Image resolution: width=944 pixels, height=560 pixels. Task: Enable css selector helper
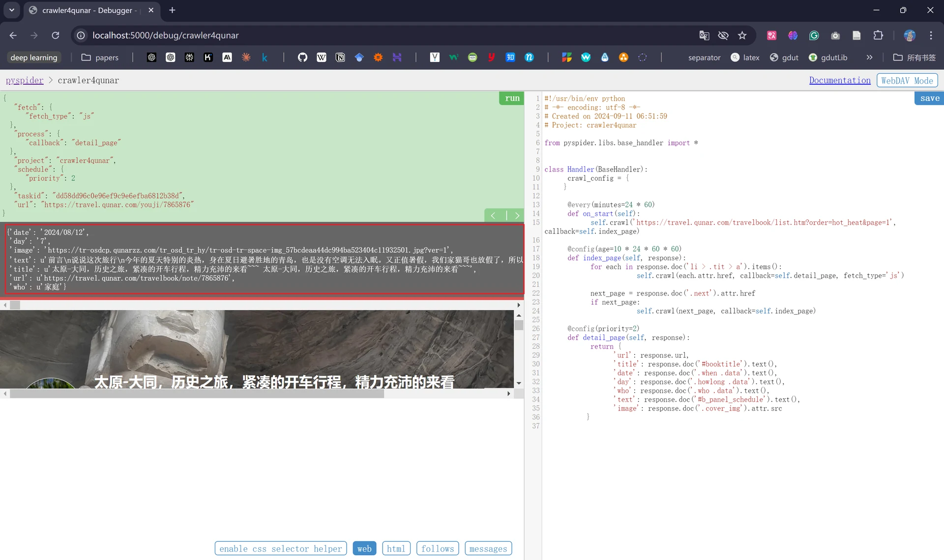(281, 548)
